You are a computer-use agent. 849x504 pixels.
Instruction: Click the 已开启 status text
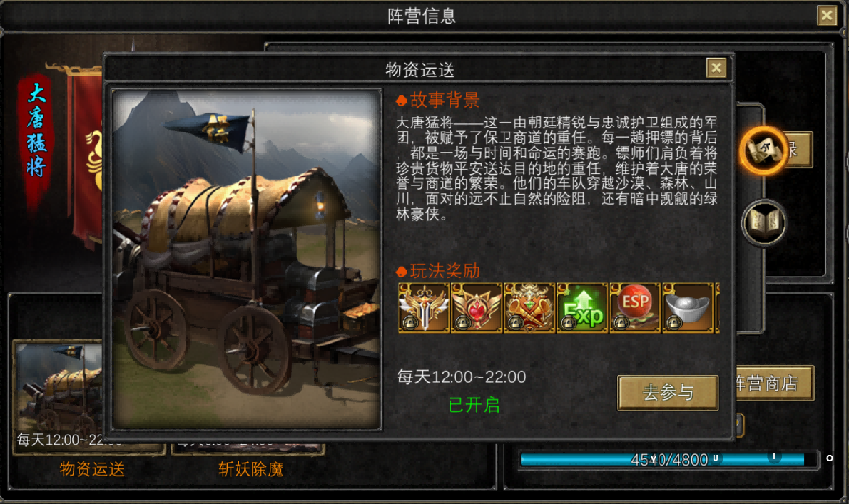point(474,405)
